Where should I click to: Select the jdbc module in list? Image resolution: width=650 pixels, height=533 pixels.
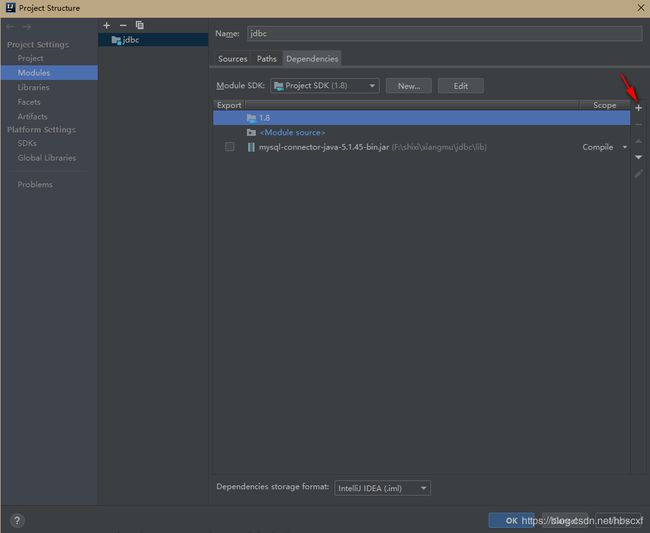tap(153, 40)
